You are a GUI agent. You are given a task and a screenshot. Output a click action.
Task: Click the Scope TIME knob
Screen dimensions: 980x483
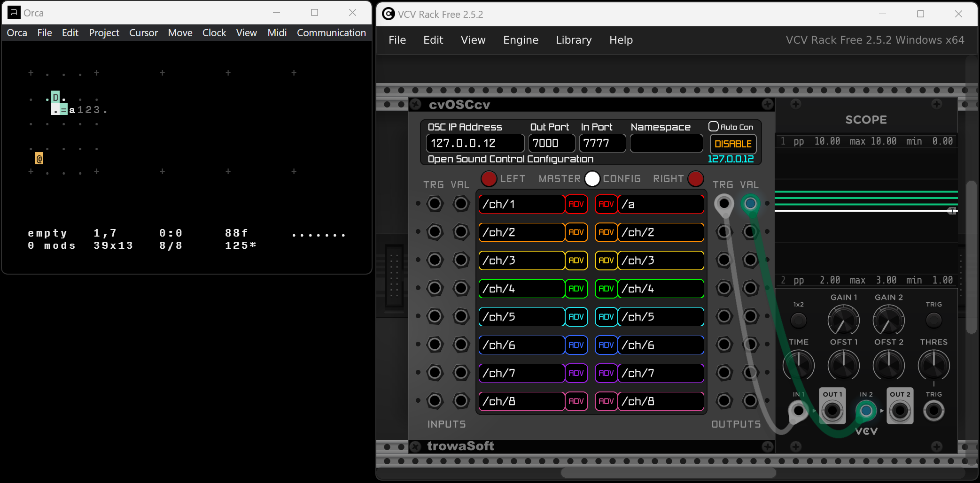[x=798, y=365]
